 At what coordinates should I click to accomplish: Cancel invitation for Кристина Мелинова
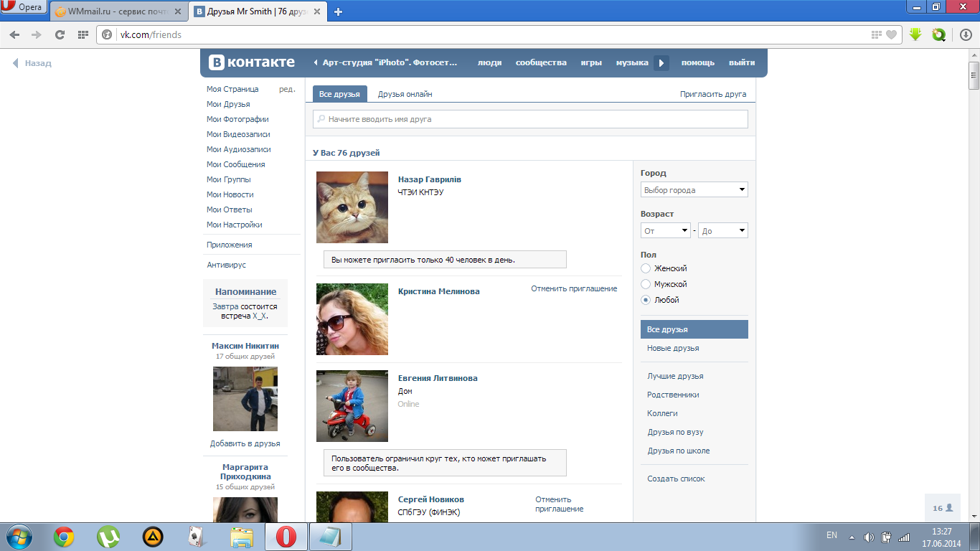coord(574,288)
